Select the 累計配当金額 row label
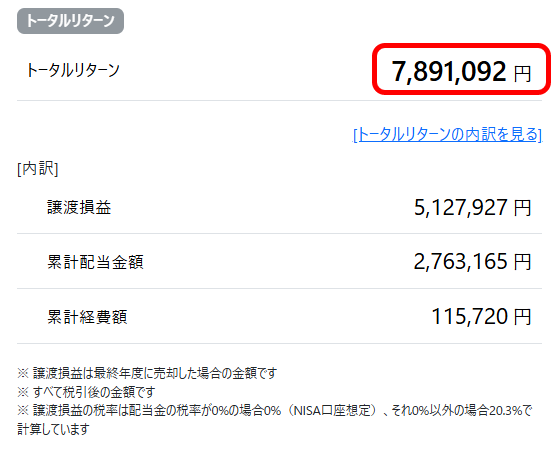This screenshot has height=453, width=551. 95,262
